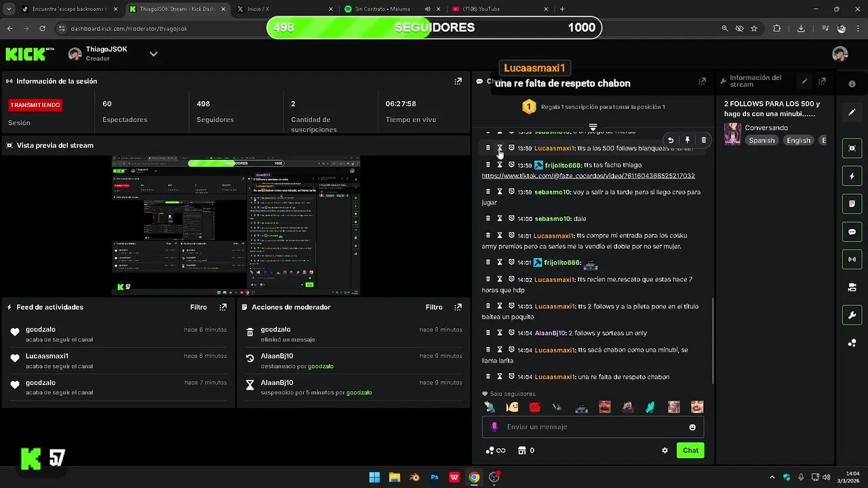Pop out the Chat panel
This screenshot has height=488, width=868.
click(x=702, y=81)
